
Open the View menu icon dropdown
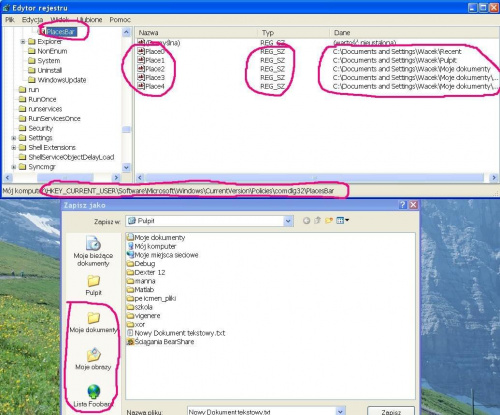pyautogui.click(x=342, y=220)
